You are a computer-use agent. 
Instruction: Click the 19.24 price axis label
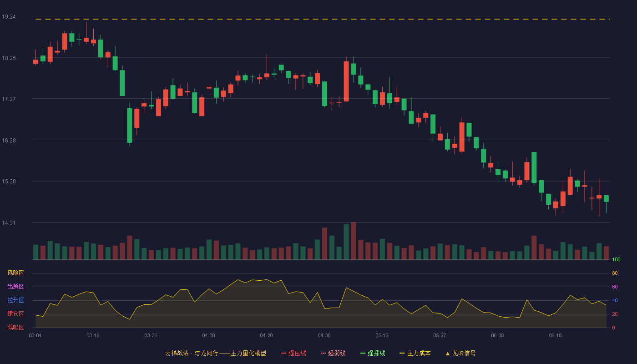coord(9,17)
